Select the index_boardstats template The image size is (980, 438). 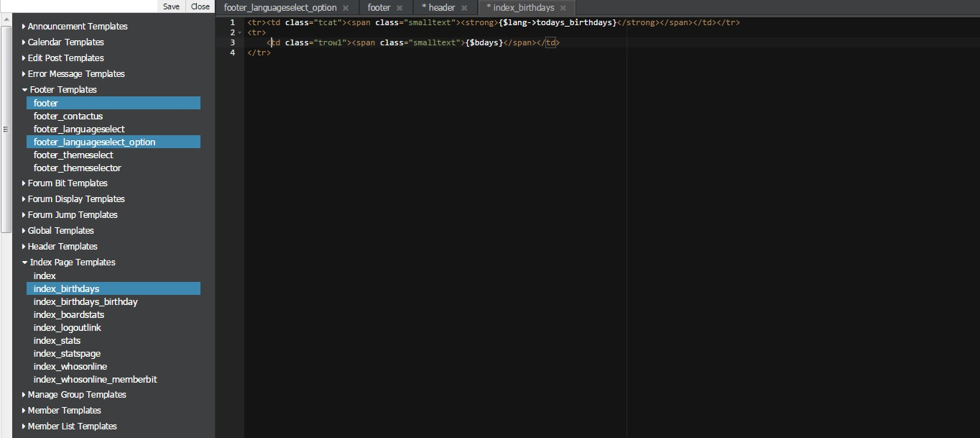coord(69,315)
